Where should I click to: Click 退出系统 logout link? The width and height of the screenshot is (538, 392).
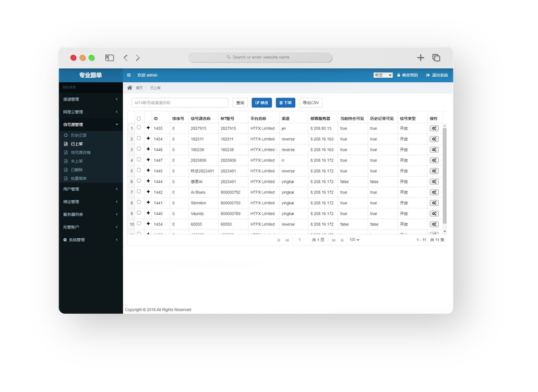(x=437, y=75)
